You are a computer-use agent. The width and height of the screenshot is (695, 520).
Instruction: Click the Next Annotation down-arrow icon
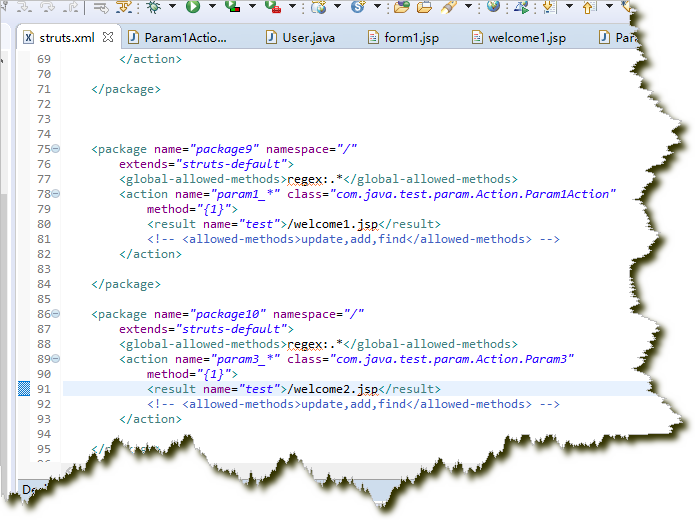tap(549, 7)
